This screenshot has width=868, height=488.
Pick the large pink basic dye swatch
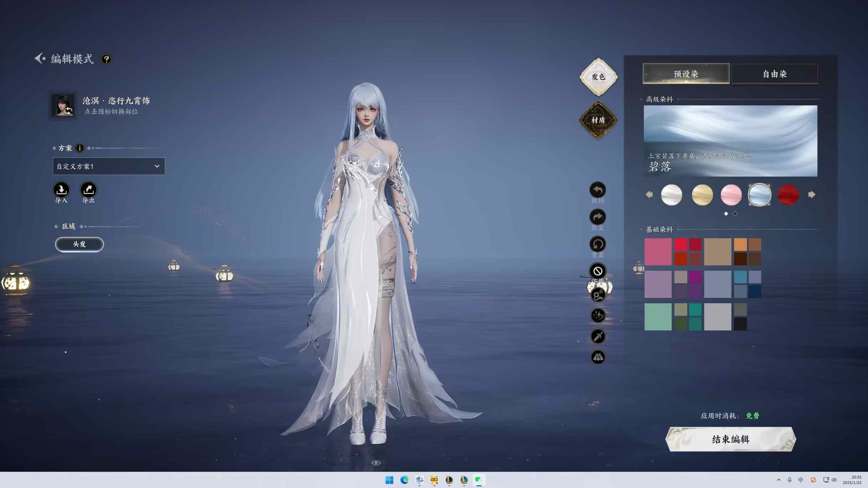click(658, 252)
